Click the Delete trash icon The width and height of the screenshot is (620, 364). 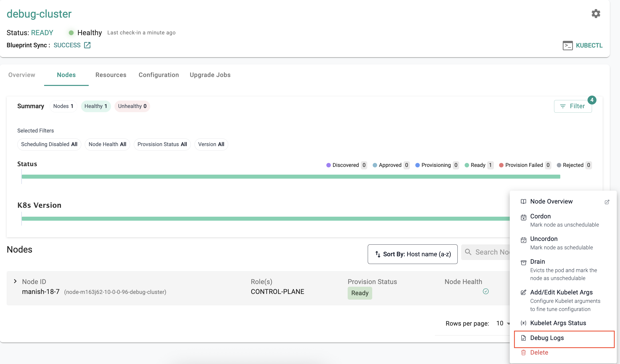tap(523, 352)
